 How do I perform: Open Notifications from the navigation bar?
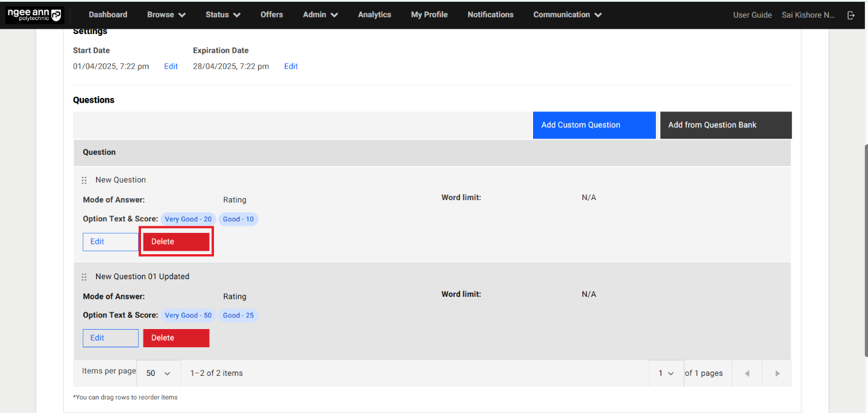[x=490, y=15]
